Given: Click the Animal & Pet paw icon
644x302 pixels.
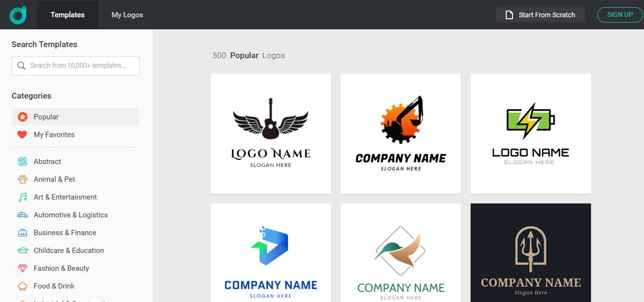Looking at the screenshot, I should pyautogui.click(x=22, y=179).
